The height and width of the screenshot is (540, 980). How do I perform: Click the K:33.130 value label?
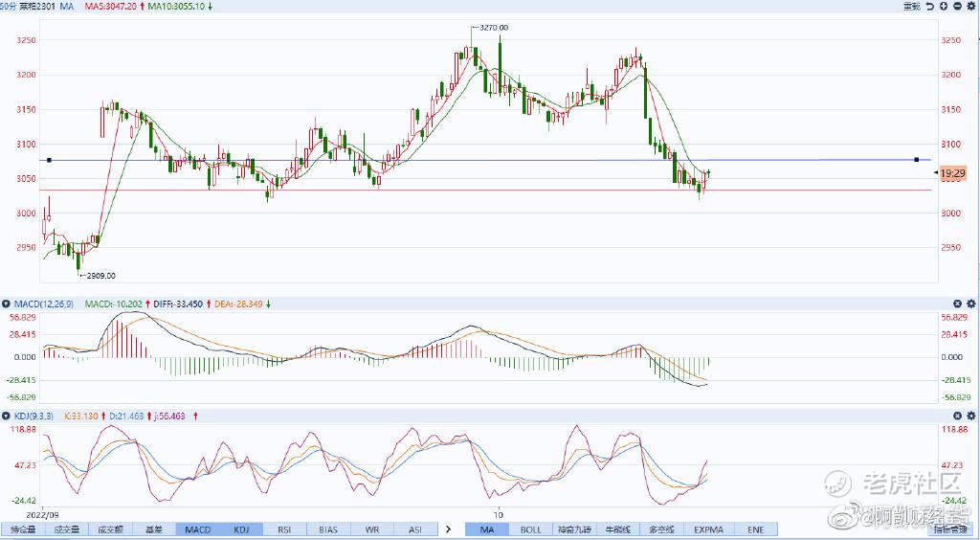81,416
